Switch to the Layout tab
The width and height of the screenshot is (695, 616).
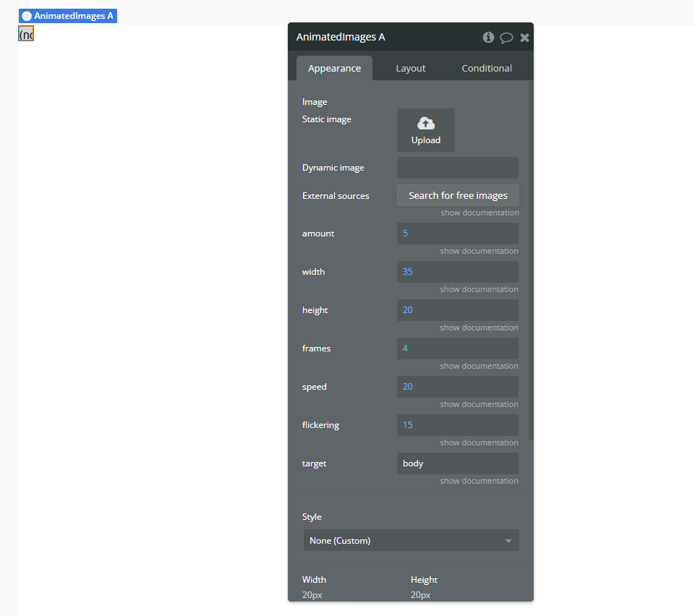410,67
